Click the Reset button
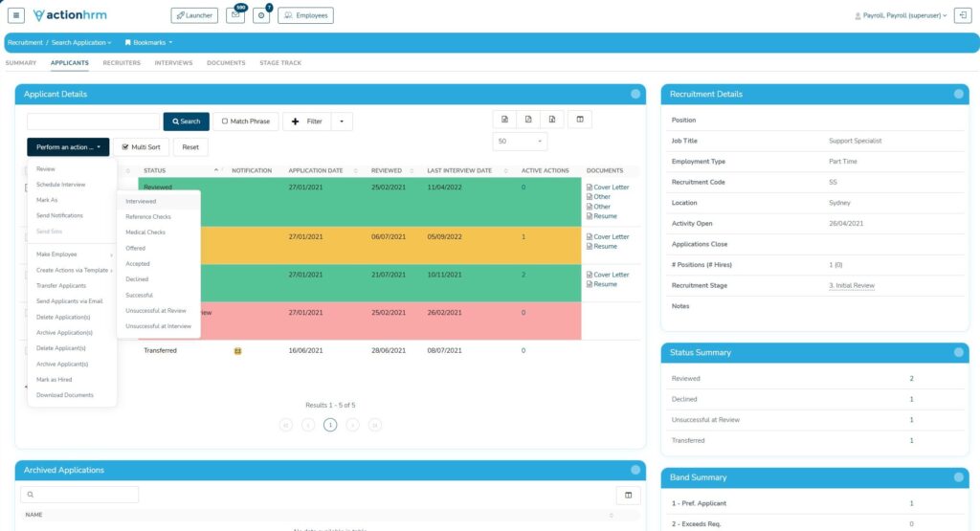The image size is (980, 531). pos(190,147)
